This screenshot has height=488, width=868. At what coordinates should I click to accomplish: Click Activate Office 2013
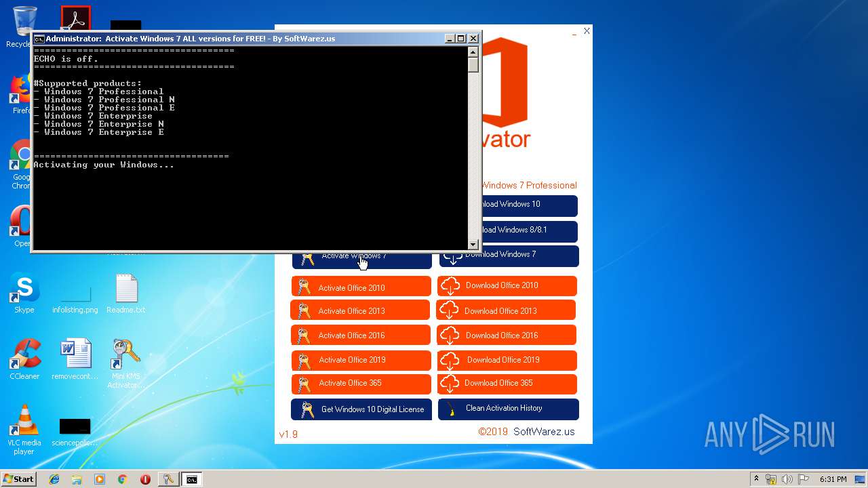(x=360, y=310)
